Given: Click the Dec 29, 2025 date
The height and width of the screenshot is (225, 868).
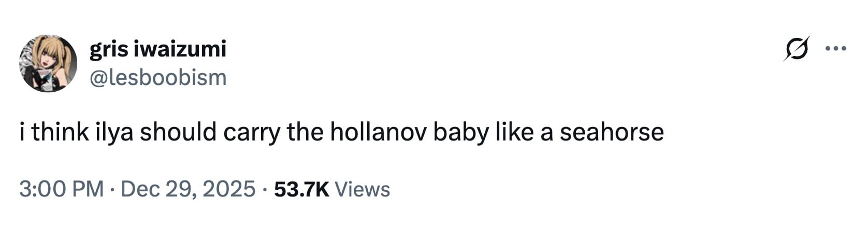Looking at the screenshot, I should point(188,189).
